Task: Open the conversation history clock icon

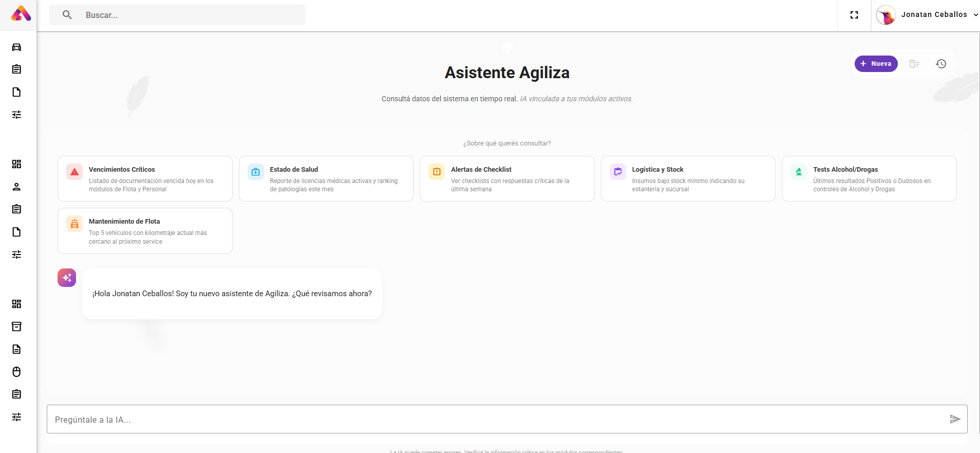Action: [940, 64]
